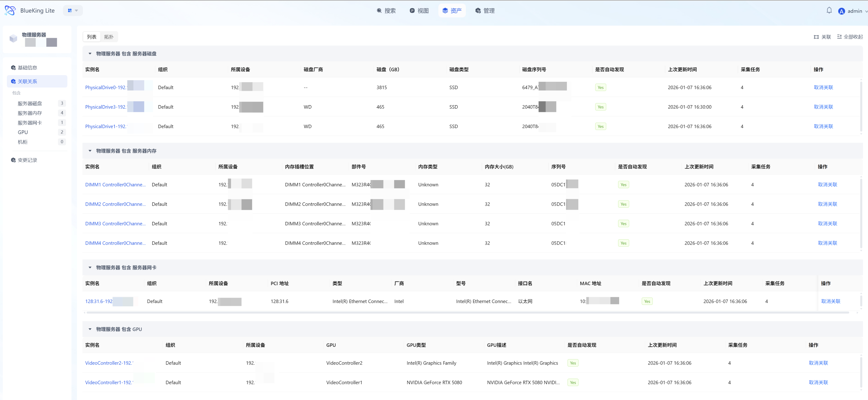Click the BlueKing Lite logo icon
868x400 pixels.
click(x=10, y=11)
